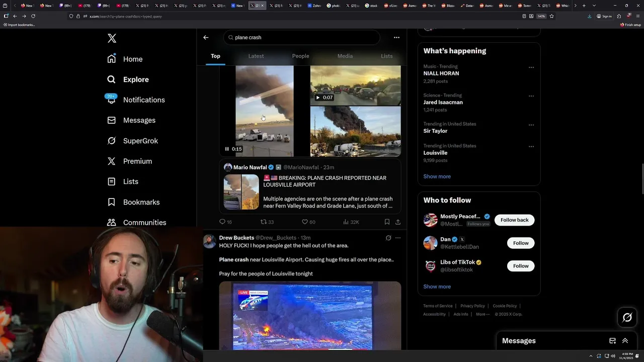Like the post with 60 likes
The width and height of the screenshot is (644, 362).
coord(308,222)
